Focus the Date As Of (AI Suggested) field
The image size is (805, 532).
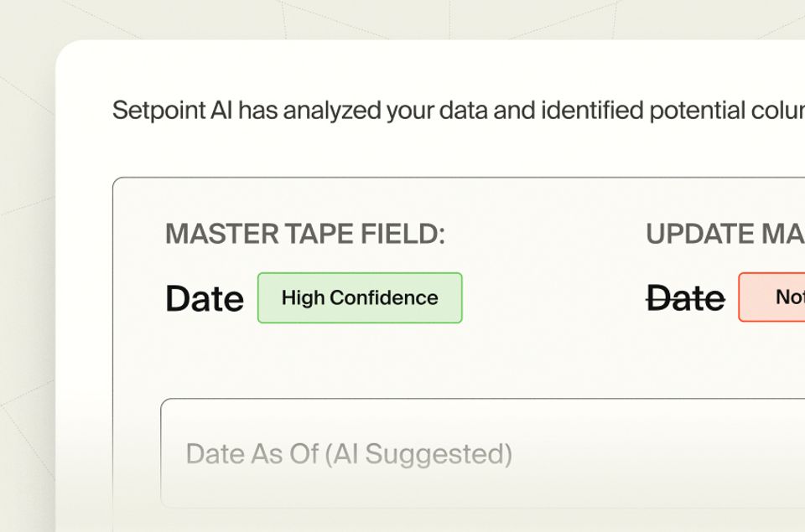pyautogui.click(x=483, y=453)
